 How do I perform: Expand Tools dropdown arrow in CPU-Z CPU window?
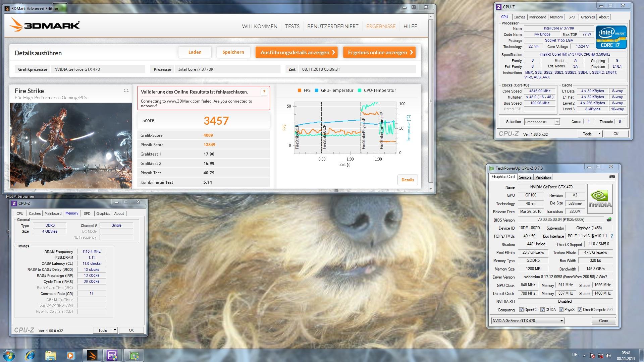tap(599, 134)
